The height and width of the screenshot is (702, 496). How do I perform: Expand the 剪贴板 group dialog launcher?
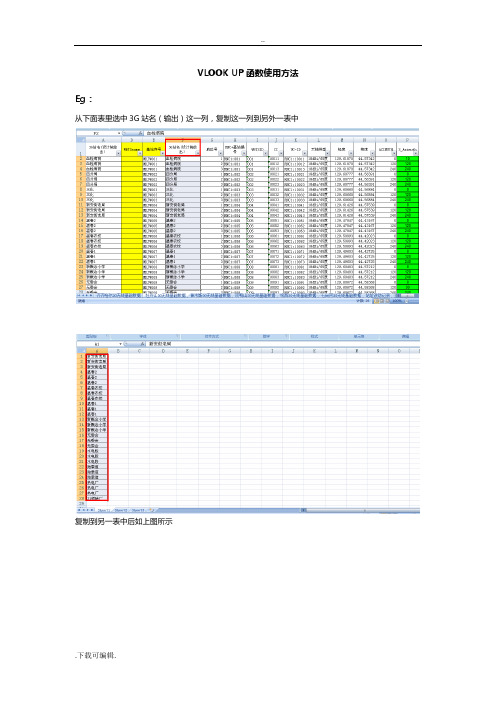click(x=107, y=336)
